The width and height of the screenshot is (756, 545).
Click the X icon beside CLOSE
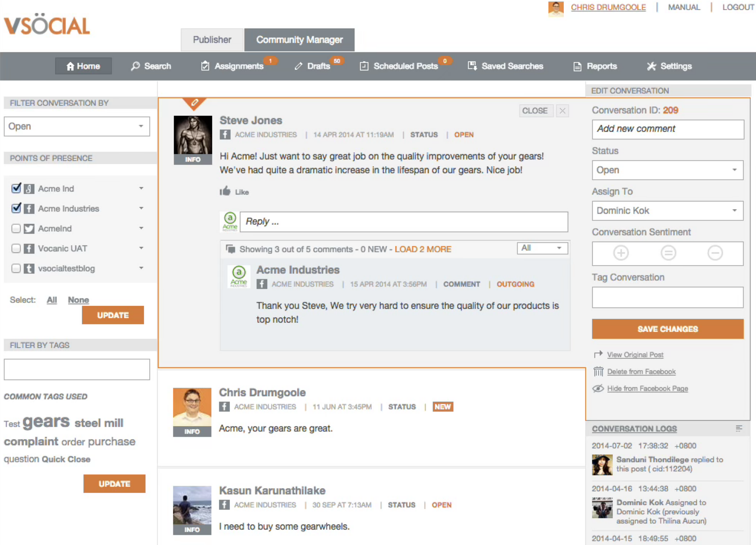[562, 111]
